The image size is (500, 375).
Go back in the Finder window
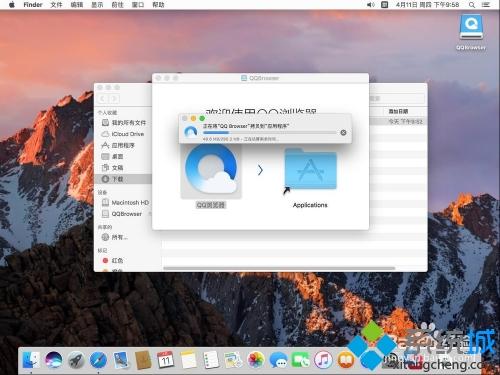[x=103, y=99]
